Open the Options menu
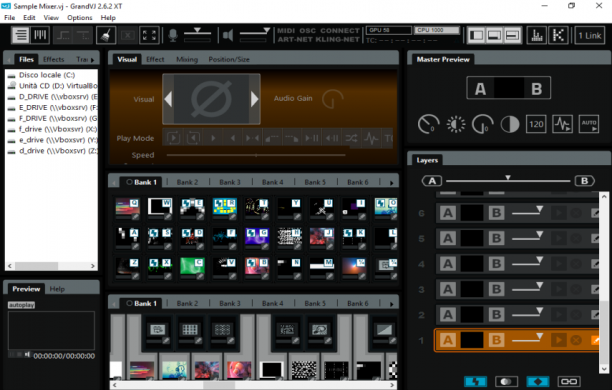This screenshot has width=612, height=390. click(x=80, y=18)
